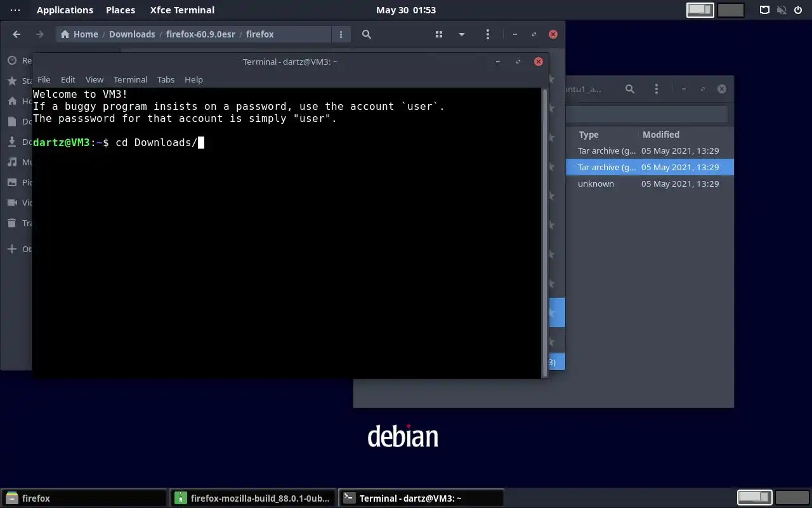Image resolution: width=812 pixels, height=508 pixels.
Task: Open search in the archive manager window
Action: (x=630, y=89)
